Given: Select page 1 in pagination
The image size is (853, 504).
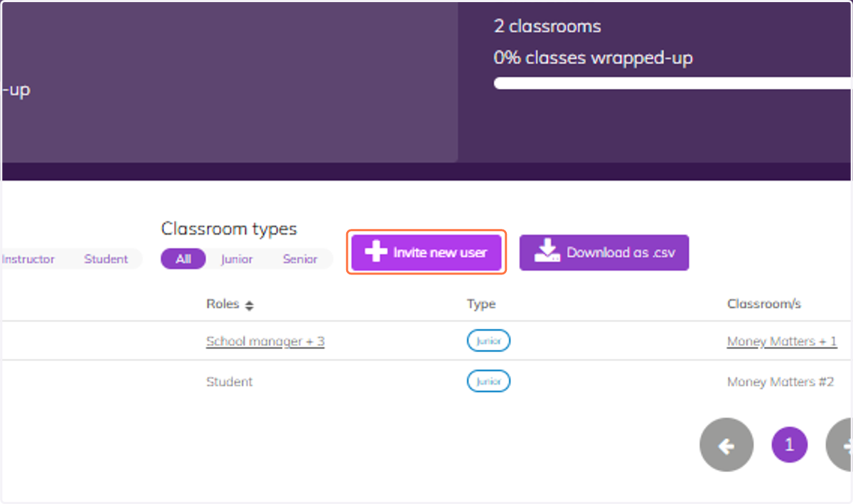Looking at the screenshot, I should coord(789,446).
